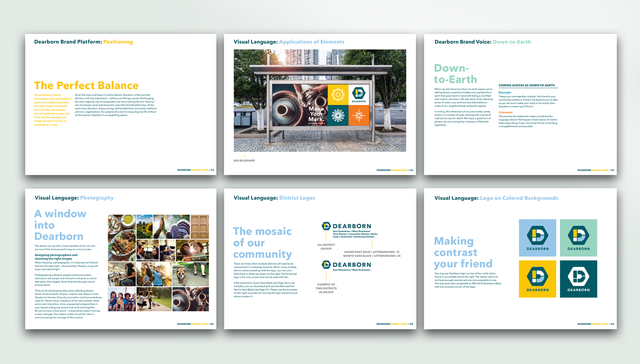The image size is (640, 364).
Task: Click the yellow sidebar note on the Positioning page
Action: point(52,110)
